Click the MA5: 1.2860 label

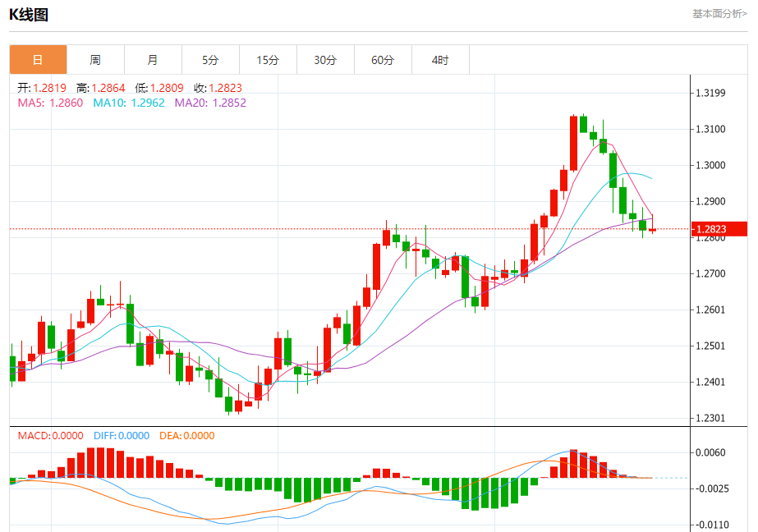point(50,103)
